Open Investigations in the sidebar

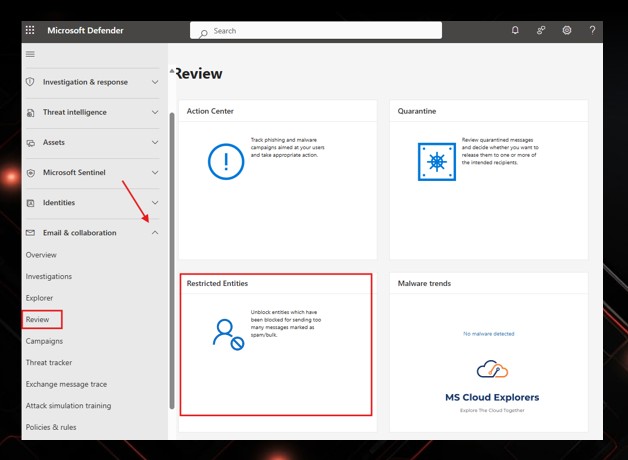click(49, 276)
